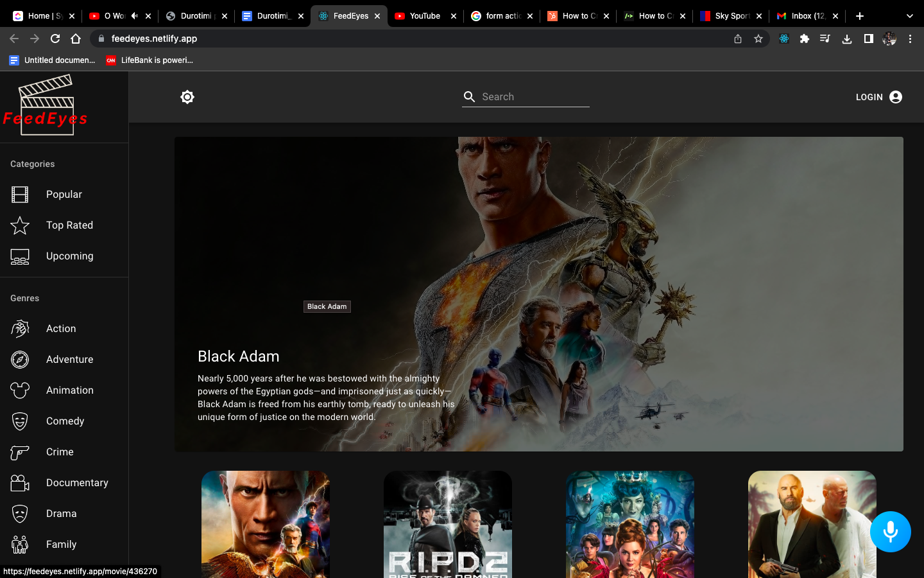924x578 pixels.
Task: Choose the Documentary camera icon
Action: (x=20, y=483)
